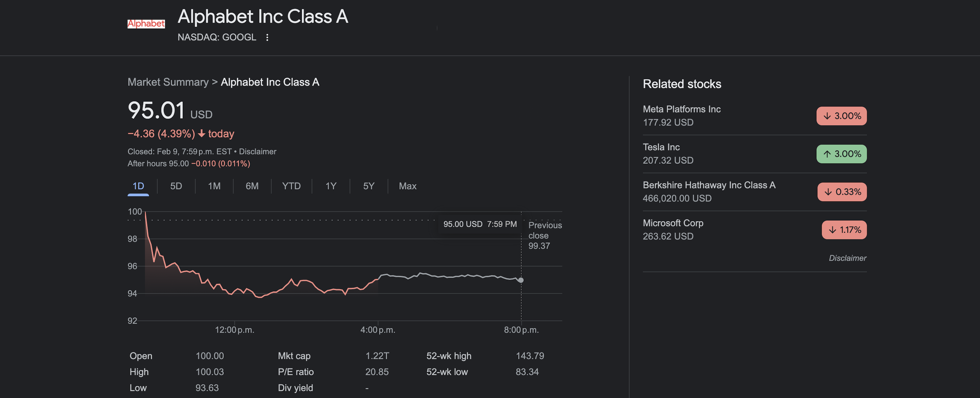Click the Div yield label
The height and width of the screenshot is (398, 980).
[295, 388]
